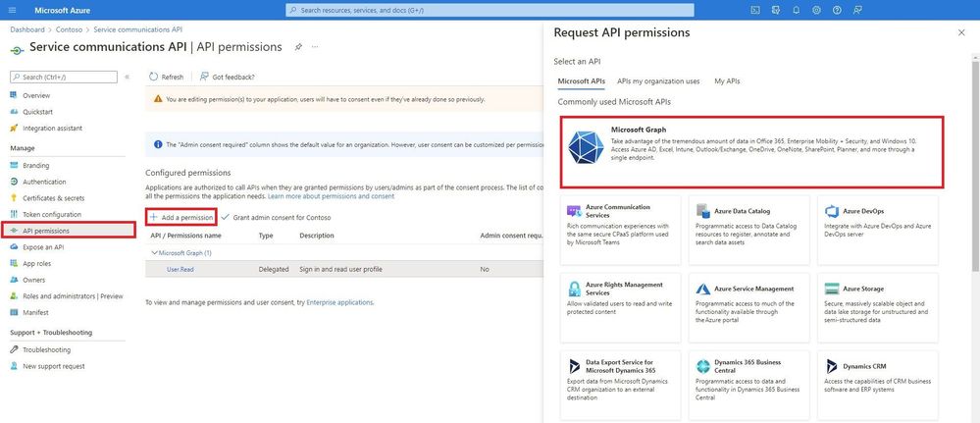Switch to Microsoft APIs tab
The height and width of the screenshot is (423, 980).
(582, 81)
